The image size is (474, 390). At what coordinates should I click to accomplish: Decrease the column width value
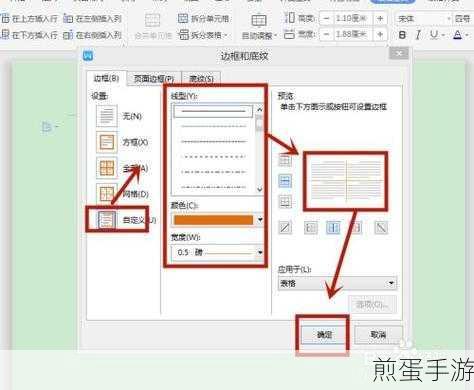point(327,34)
